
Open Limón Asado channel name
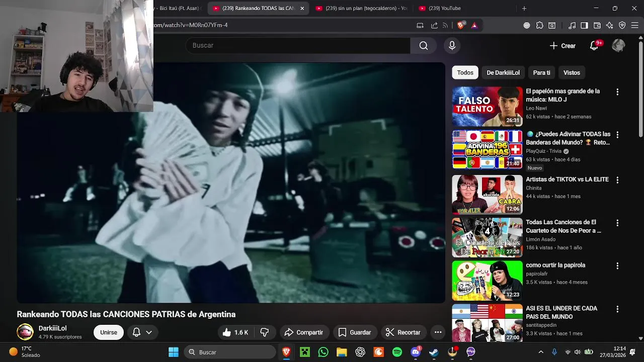541,239
